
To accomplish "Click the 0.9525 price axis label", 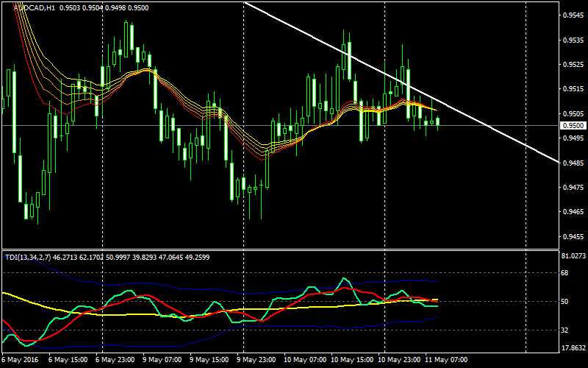I will [570, 65].
